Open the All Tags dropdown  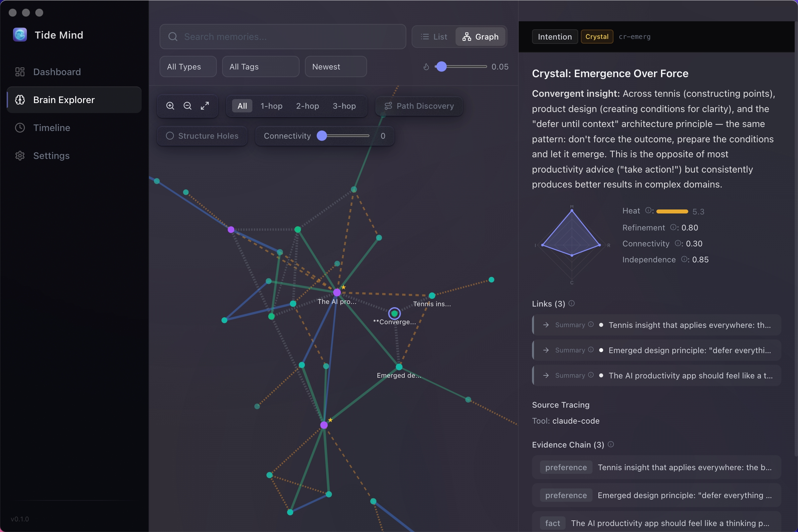[x=260, y=66]
